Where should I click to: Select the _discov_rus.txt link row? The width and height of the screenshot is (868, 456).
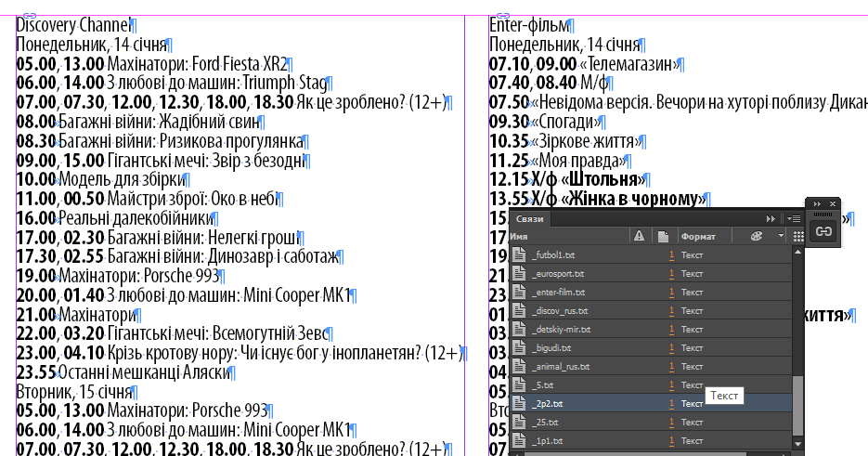(x=651, y=311)
